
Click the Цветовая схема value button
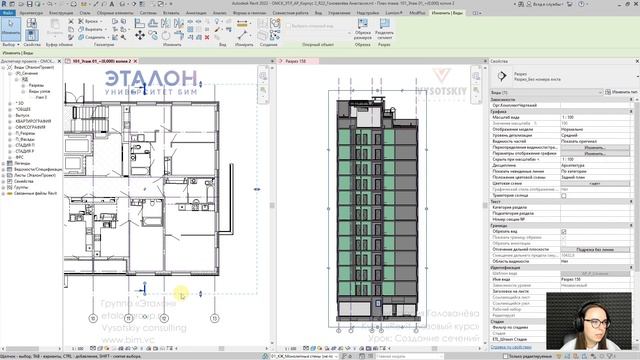[x=595, y=184]
